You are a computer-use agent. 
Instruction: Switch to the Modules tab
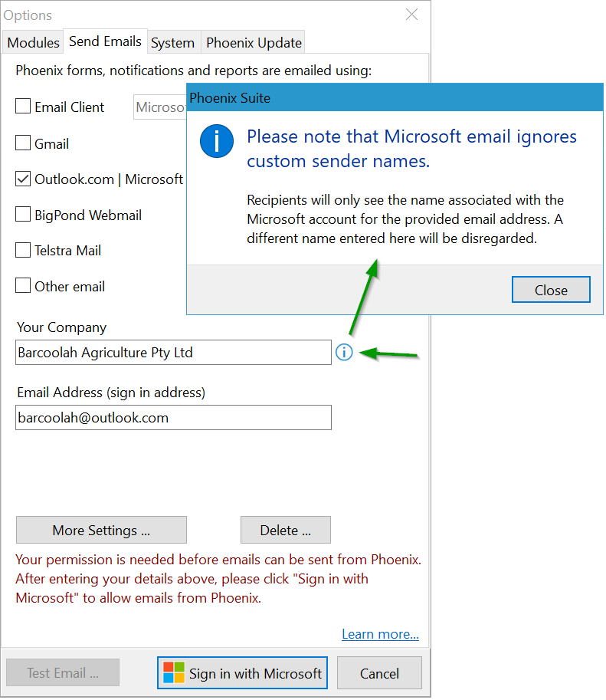point(33,42)
